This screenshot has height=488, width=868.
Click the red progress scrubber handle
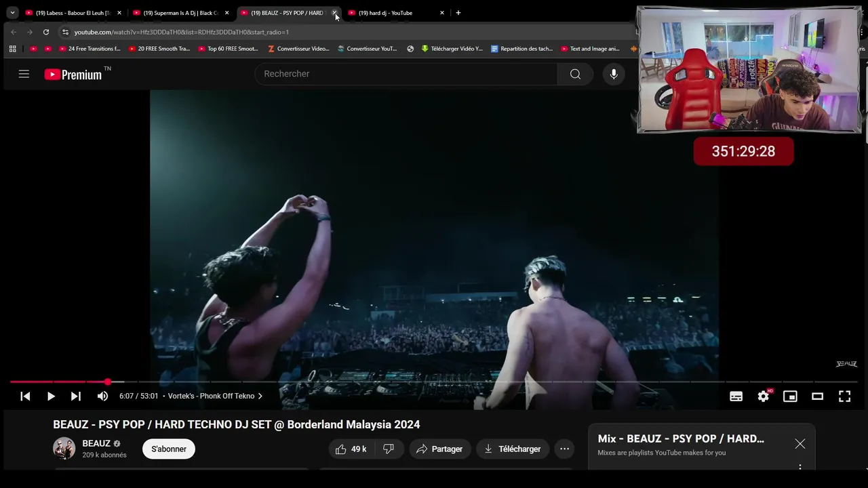point(107,382)
